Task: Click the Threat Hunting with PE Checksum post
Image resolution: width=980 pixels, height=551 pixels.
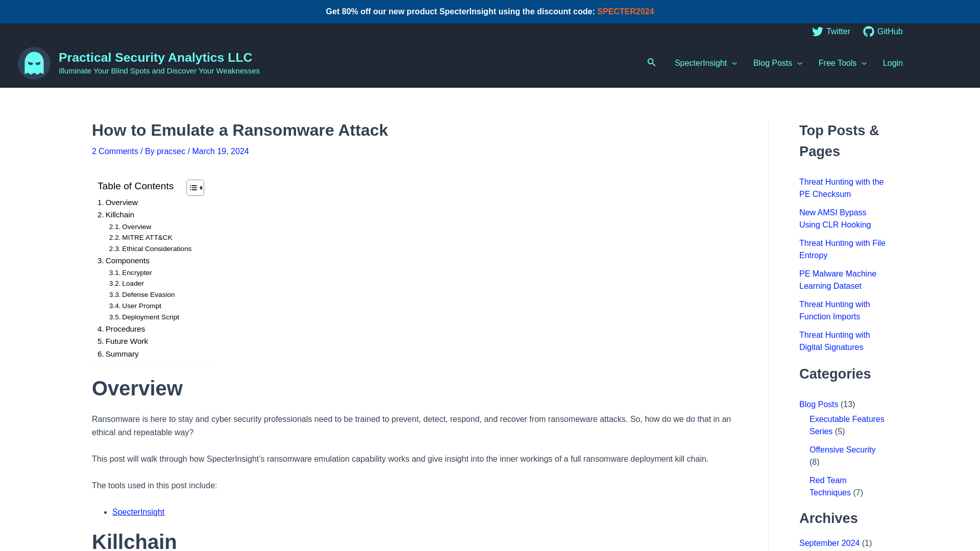Action: point(841,188)
